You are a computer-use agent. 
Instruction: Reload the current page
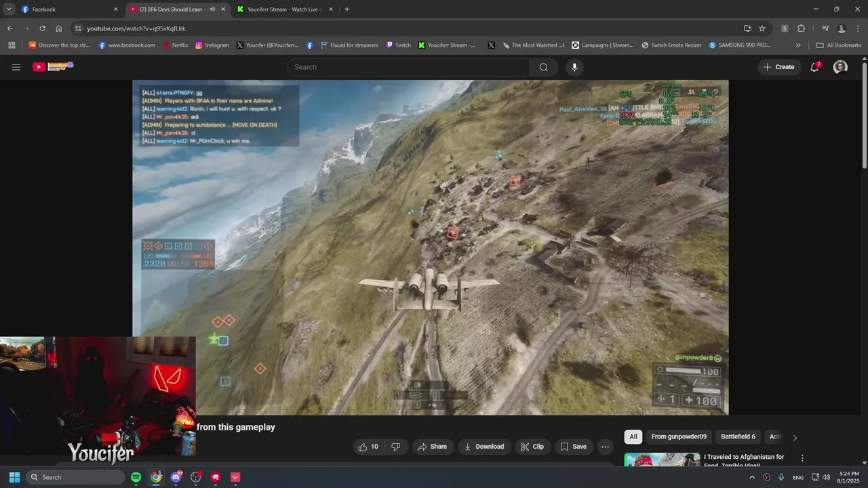coord(42,28)
